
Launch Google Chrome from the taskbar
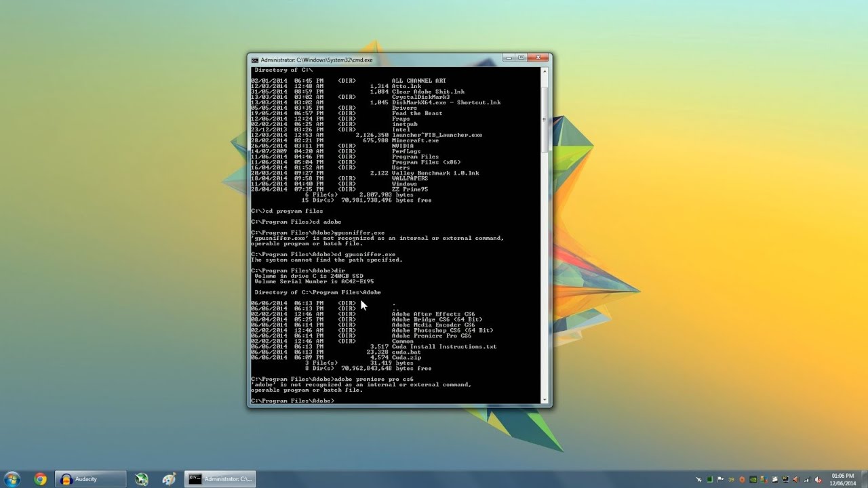(40, 479)
